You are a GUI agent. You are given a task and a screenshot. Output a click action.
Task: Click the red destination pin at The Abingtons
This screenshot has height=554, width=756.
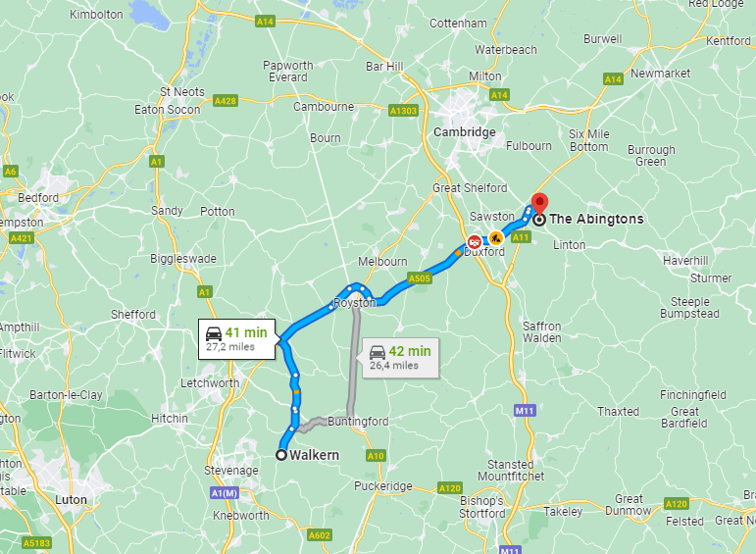pos(539,203)
